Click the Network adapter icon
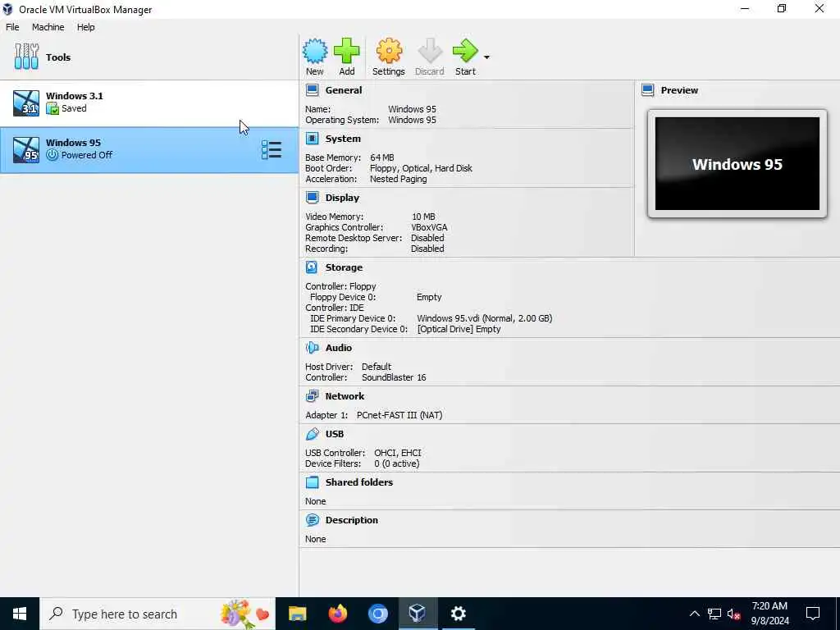The height and width of the screenshot is (630, 840). click(x=313, y=396)
